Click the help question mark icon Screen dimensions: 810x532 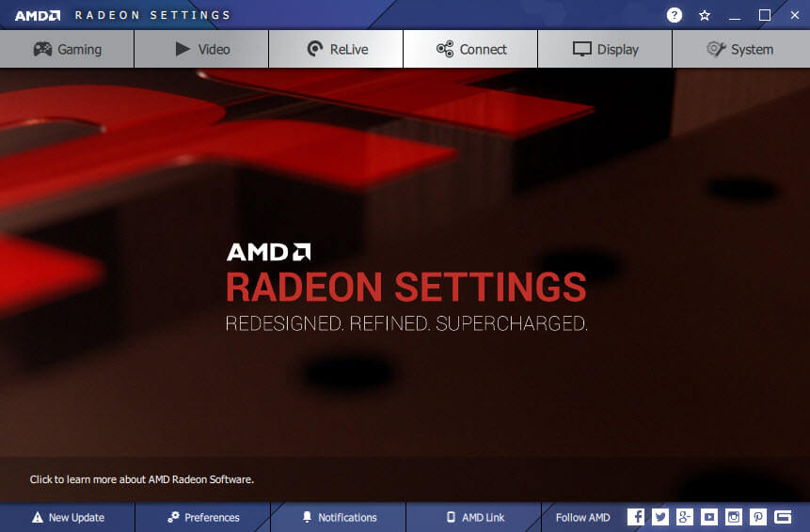(x=675, y=15)
